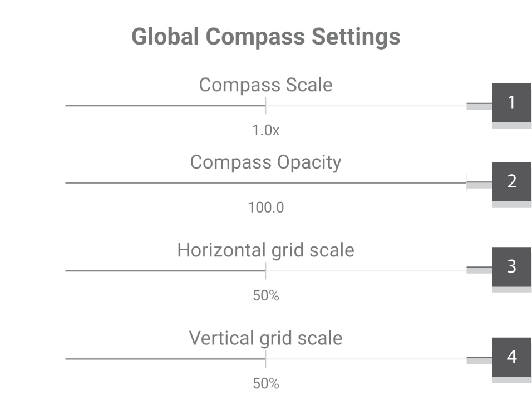
Task: Click the unfilled right part of Vertical grid track
Action: 366,359
